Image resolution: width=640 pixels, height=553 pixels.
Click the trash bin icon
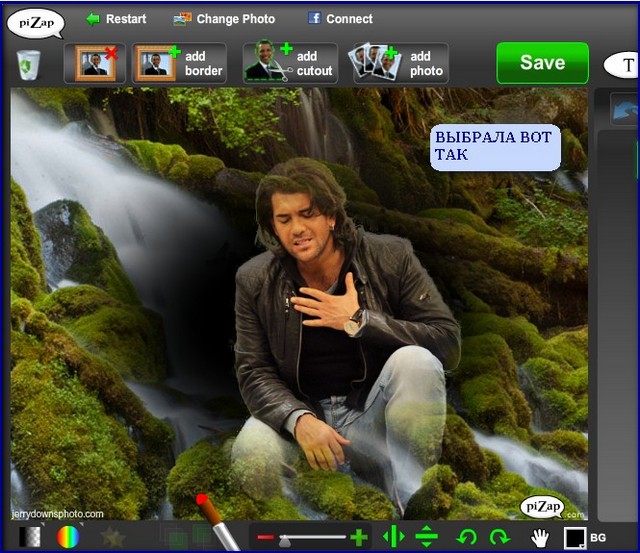click(x=29, y=64)
